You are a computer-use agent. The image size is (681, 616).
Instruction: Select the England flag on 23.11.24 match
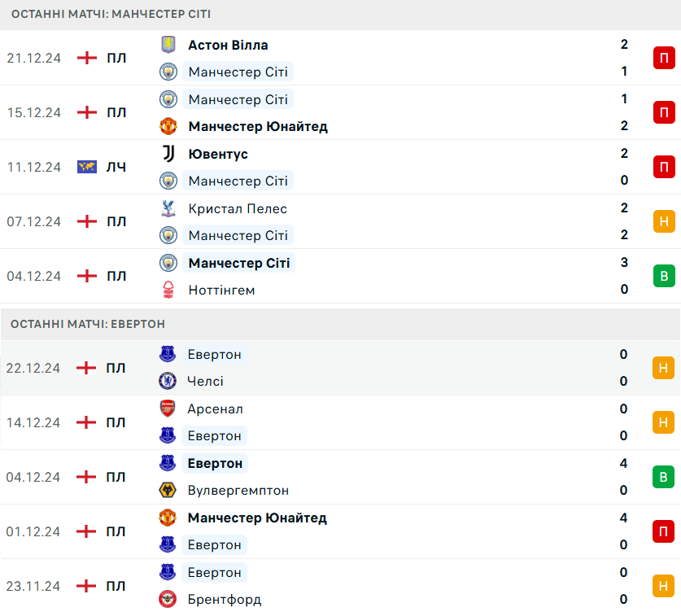pyautogui.click(x=87, y=586)
